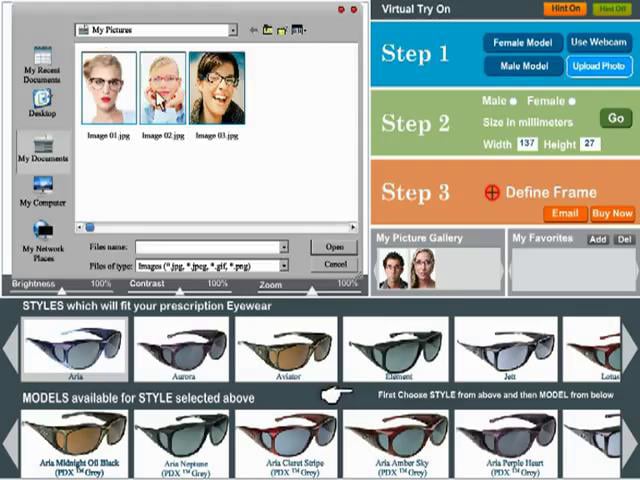The image size is (640, 480).
Task: Select the Male radio button
Action: [x=513, y=101]
